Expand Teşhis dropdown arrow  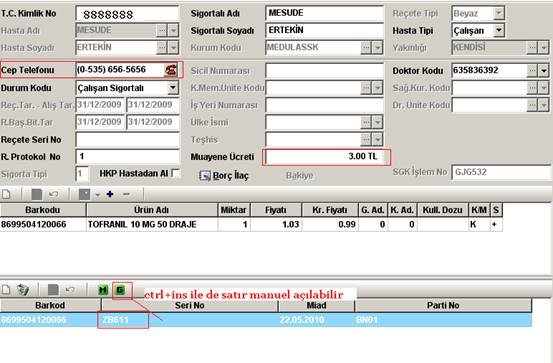378,139
